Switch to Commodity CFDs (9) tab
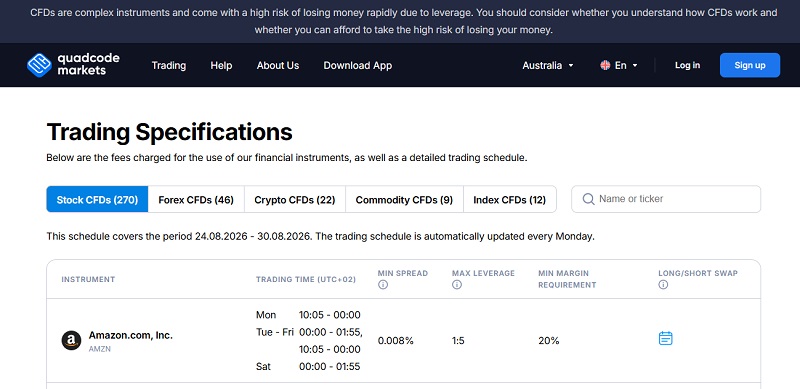This screenshot has width=800, height=389. coord(404,200)
